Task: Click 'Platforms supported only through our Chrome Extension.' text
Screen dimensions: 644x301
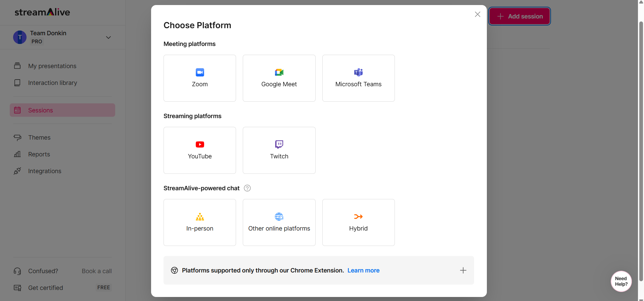Action: coord(263,270)
